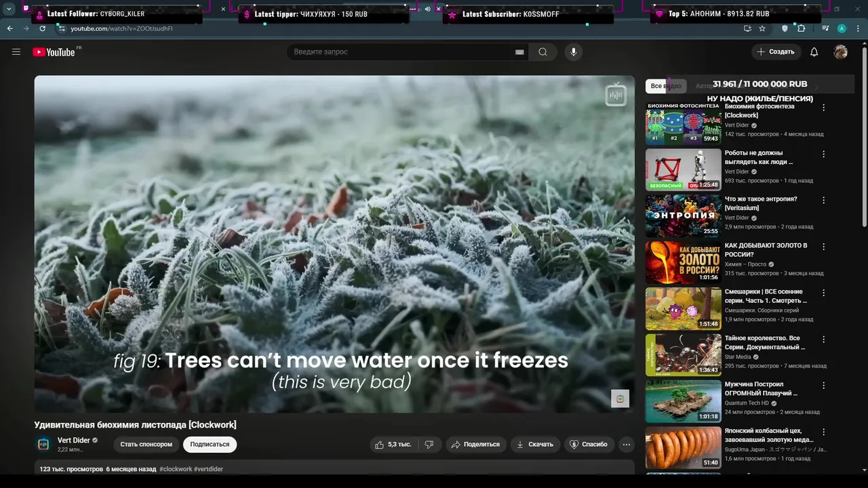Join the channel via 'Стать спонсором'
The width and height of the screenshot is (868, 488).
[146, 445]
